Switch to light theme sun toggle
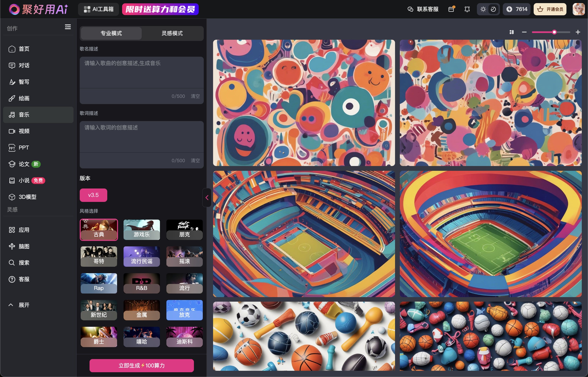Image resolution: width=588 pixels, height=377 pixels. tap(483, 9)
